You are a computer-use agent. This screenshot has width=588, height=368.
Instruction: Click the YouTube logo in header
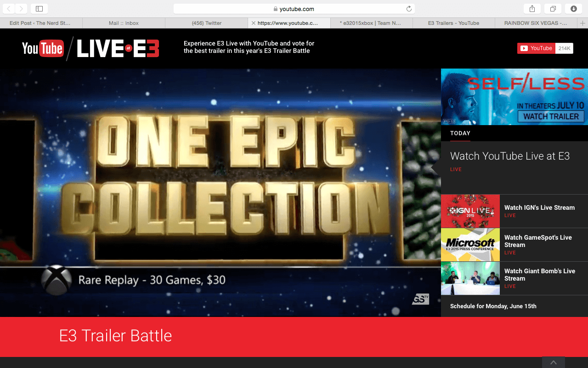coord(43,48)
